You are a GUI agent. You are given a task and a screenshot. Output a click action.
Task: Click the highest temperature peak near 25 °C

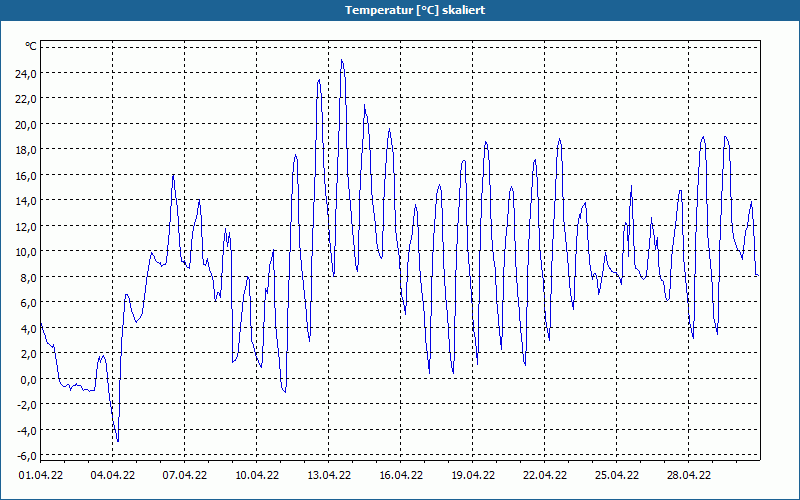coord(342,60)
